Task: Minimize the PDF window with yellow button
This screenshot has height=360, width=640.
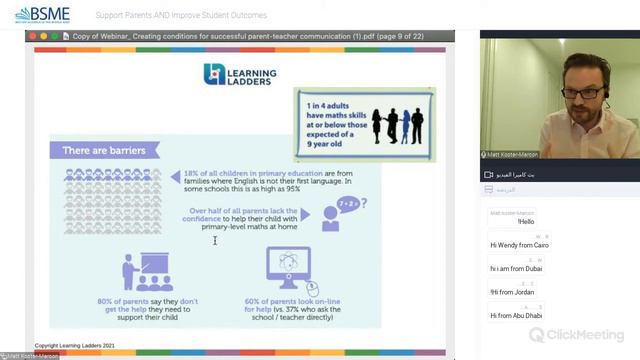Action: [x=44, y=36]
